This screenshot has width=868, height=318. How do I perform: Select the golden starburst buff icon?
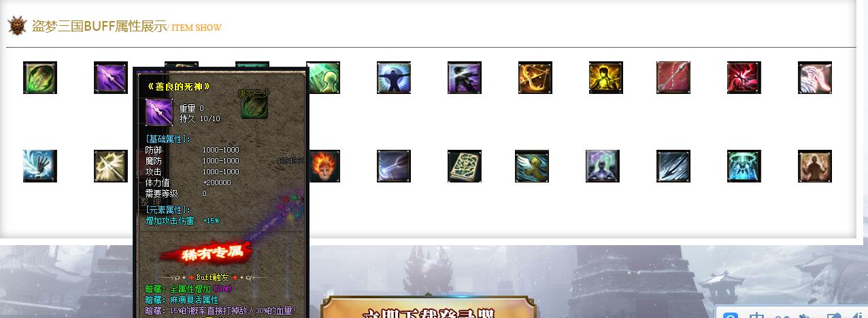click(x=111, y=166)
